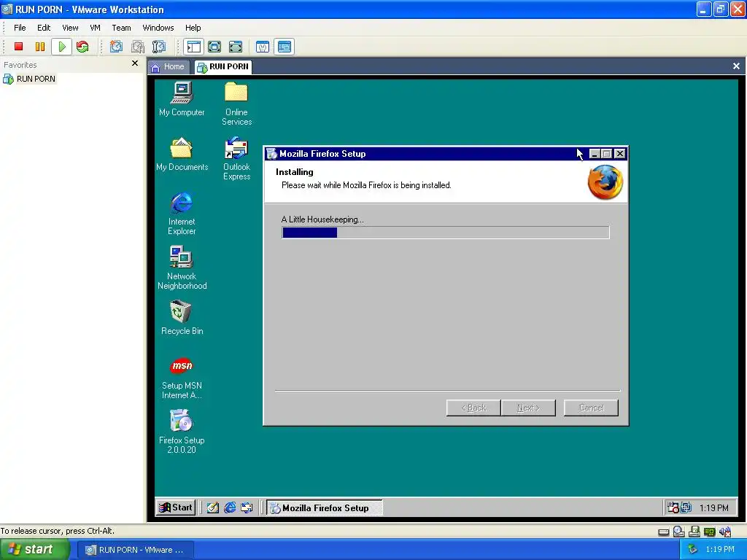Image resolution: width=747 pixels, height=560 pixels.
Task: Click the network adapter icon in VMware status bar
Action: coord(709,532)
